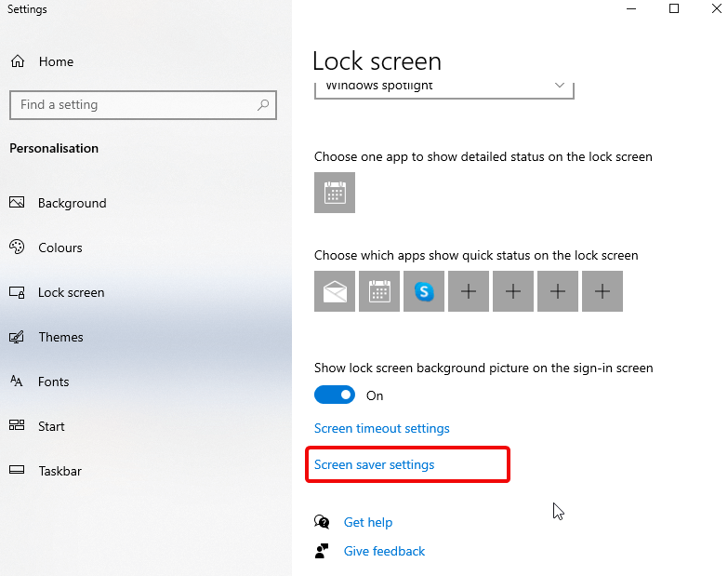The height and width of the screenshot is (576, 728).
Task: Focus the Find a setting search field
Action: 143,105
